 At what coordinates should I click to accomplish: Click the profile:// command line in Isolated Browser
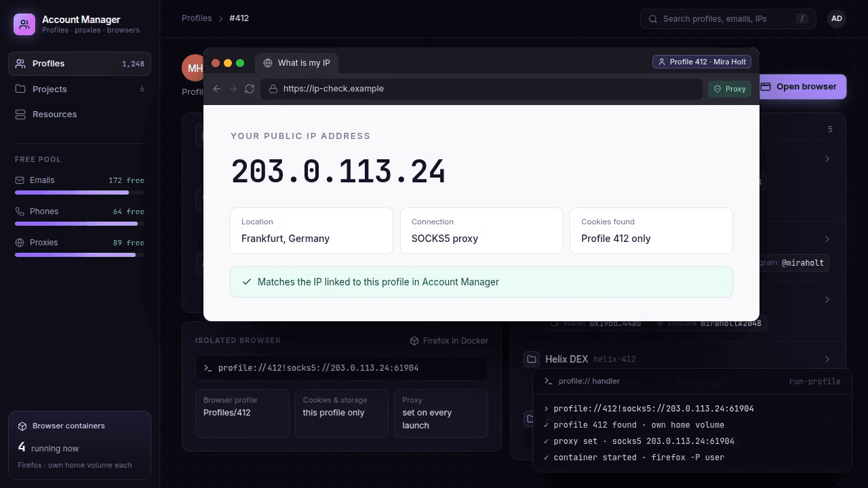[341, 368]
